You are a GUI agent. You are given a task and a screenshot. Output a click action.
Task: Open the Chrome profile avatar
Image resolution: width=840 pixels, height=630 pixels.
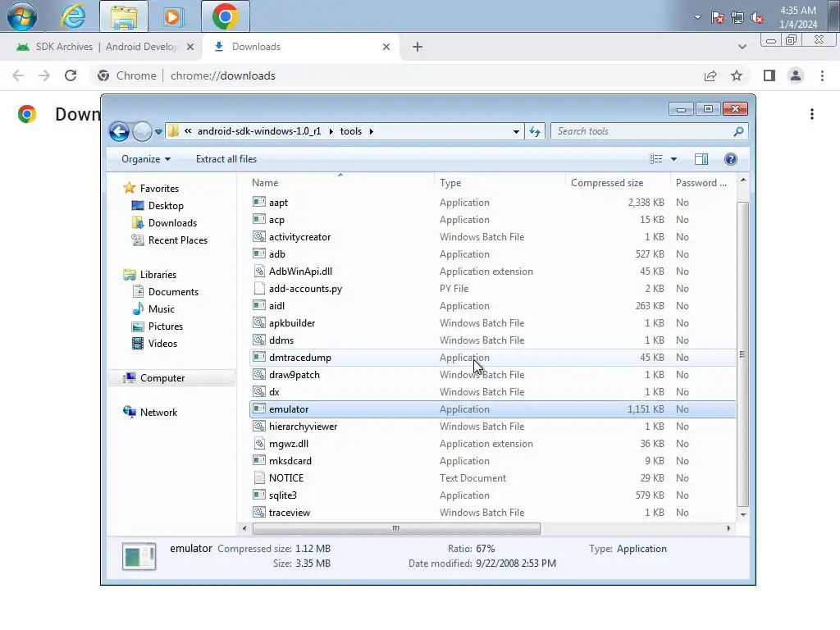coord(796,75)
